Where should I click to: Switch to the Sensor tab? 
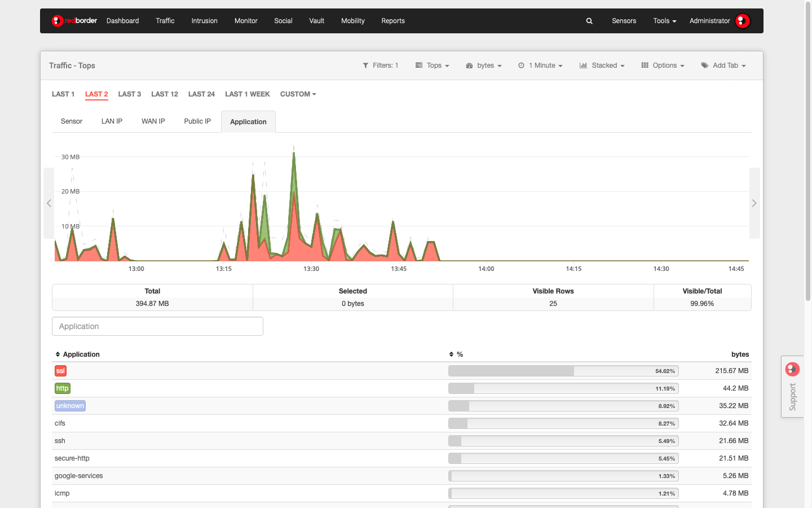72,121
